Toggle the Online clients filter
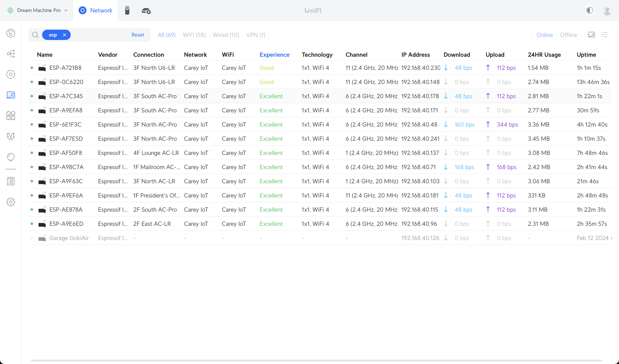The height and width of the screenshot is (364, 619). [544, 35]
